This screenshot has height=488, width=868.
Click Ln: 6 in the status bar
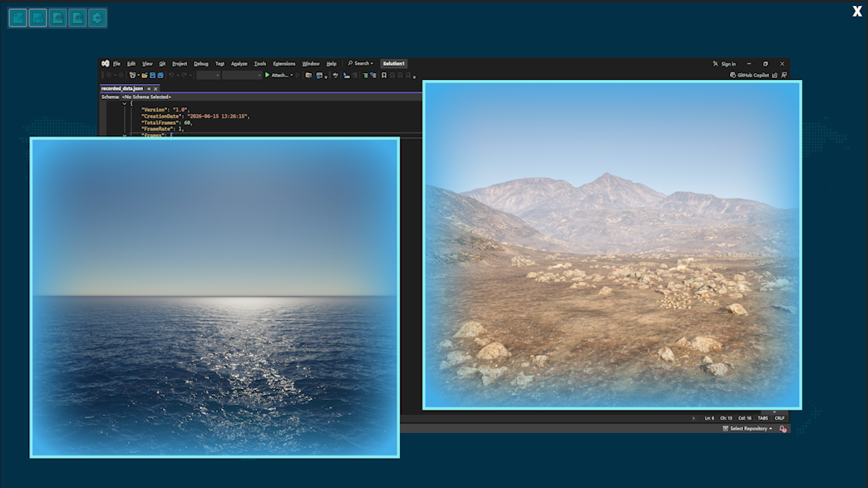pos(709,418)
